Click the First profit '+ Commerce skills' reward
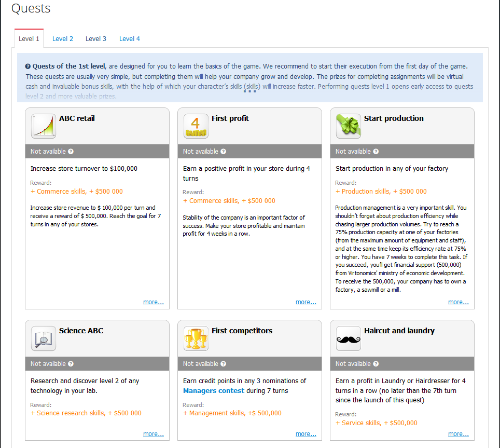This screenshot has height=448, width=500. (229, 201)
